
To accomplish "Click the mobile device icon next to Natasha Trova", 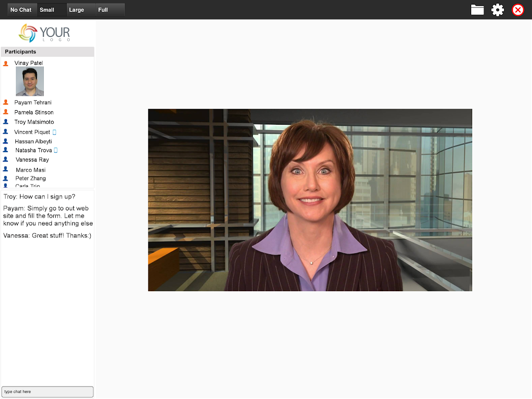I will tap(56, 150).
